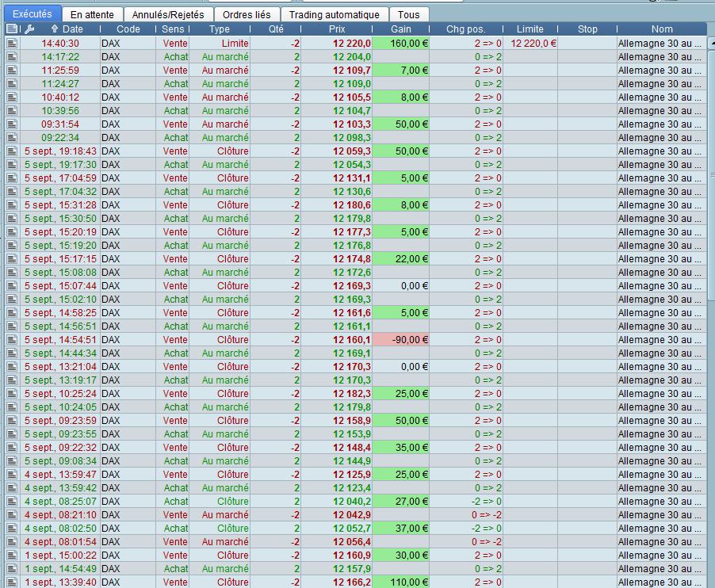This screenshot has height=588, width=715.
Task: Select price 12 204,0 in 14:17:22 row
Action: pyautogui.click(x=352, y=57)
